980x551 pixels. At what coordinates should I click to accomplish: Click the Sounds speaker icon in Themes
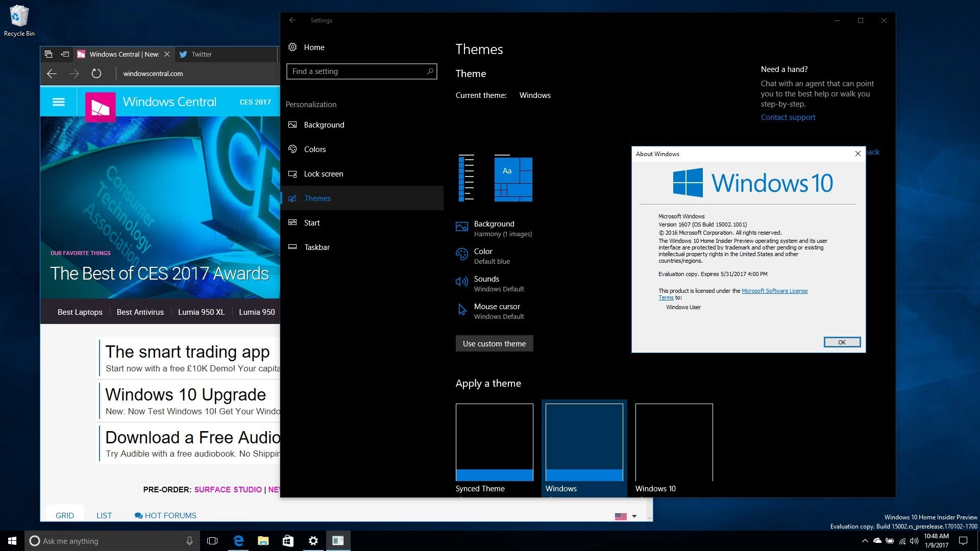point(461,282)
